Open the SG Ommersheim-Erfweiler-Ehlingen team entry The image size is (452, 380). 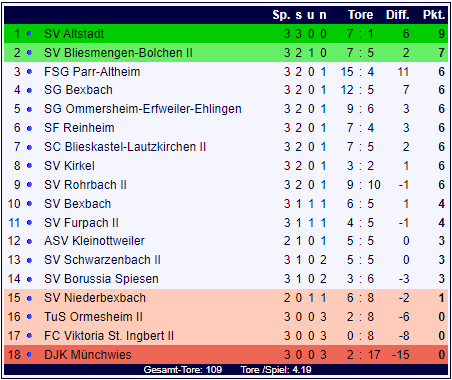coord(143,109)
